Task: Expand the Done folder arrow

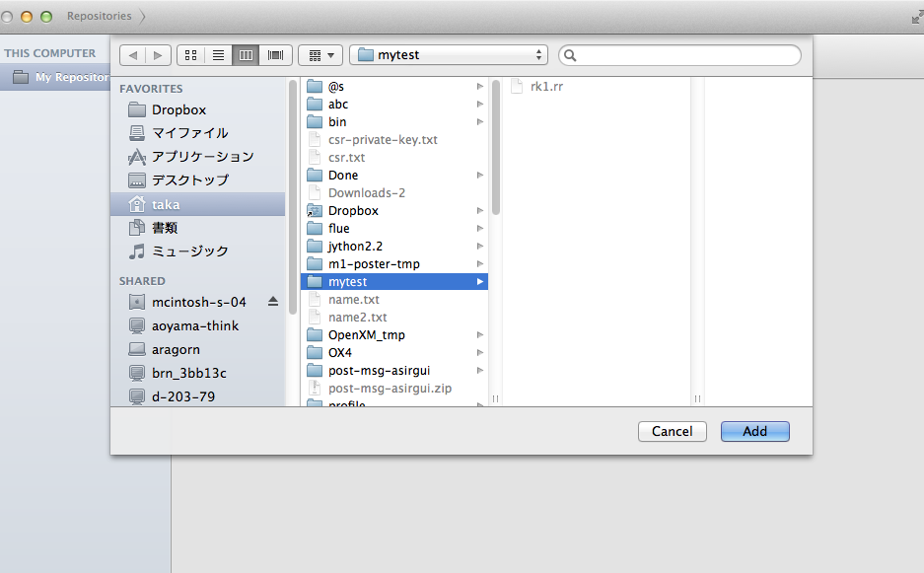Action: pos(480,176)
